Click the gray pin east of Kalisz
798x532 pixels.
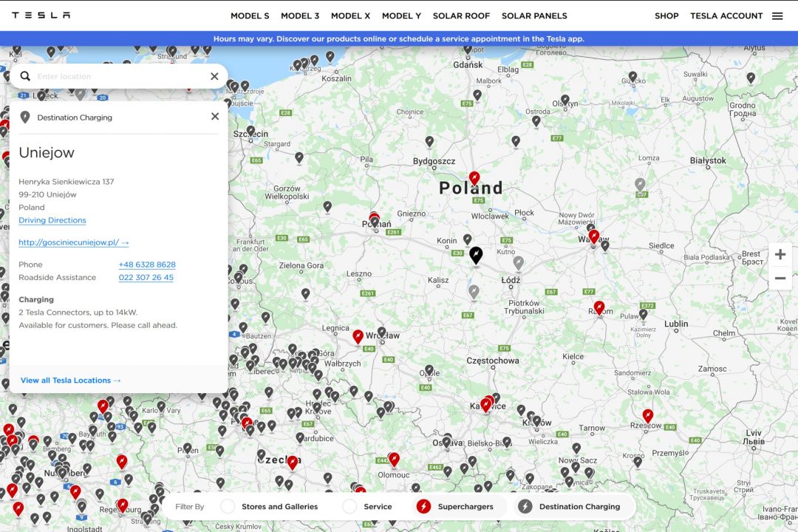(x=474, y=292)
